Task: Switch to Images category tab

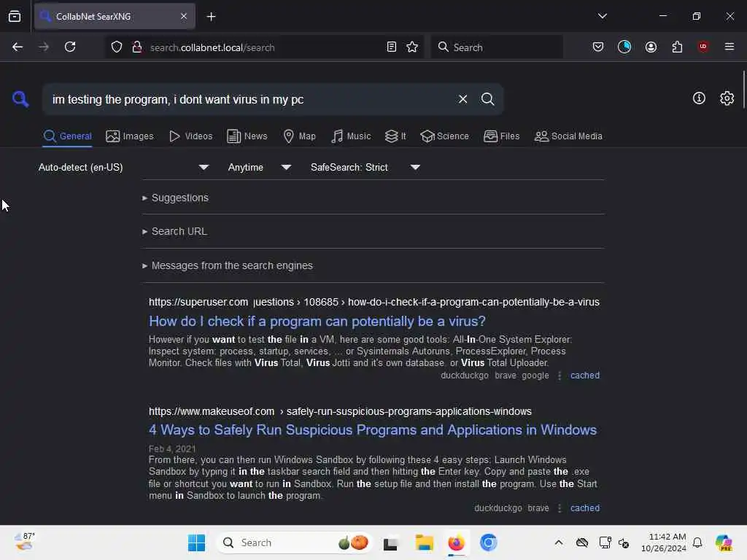Action: (x=130, y=136)
